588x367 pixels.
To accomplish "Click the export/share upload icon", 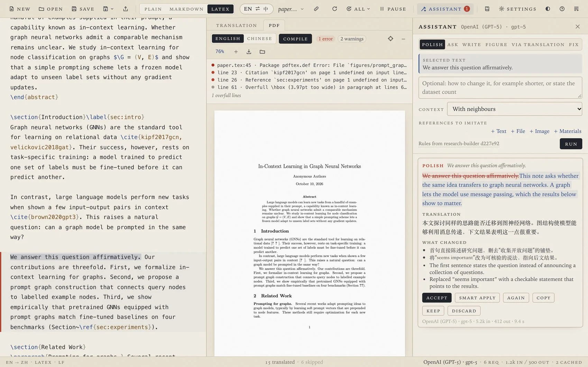I will point(126,9).
